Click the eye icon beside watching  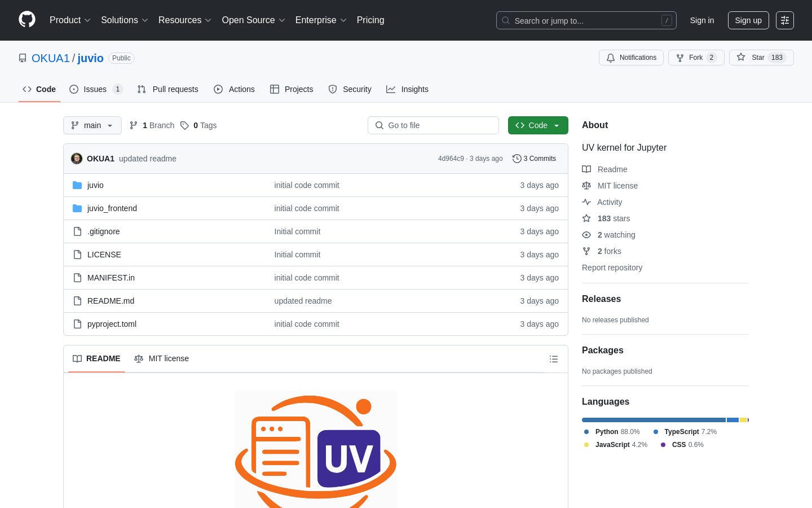coord(586,235)
